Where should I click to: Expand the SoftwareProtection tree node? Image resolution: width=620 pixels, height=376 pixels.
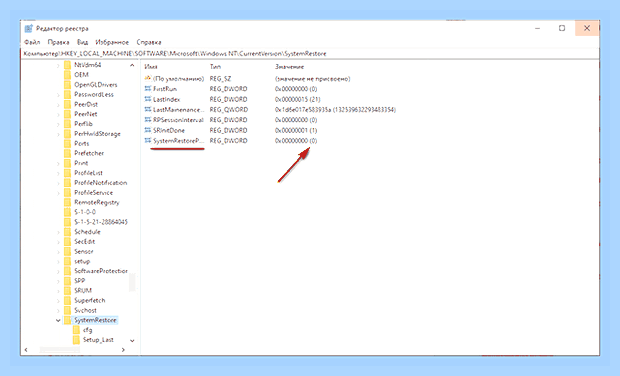point(58,271)
